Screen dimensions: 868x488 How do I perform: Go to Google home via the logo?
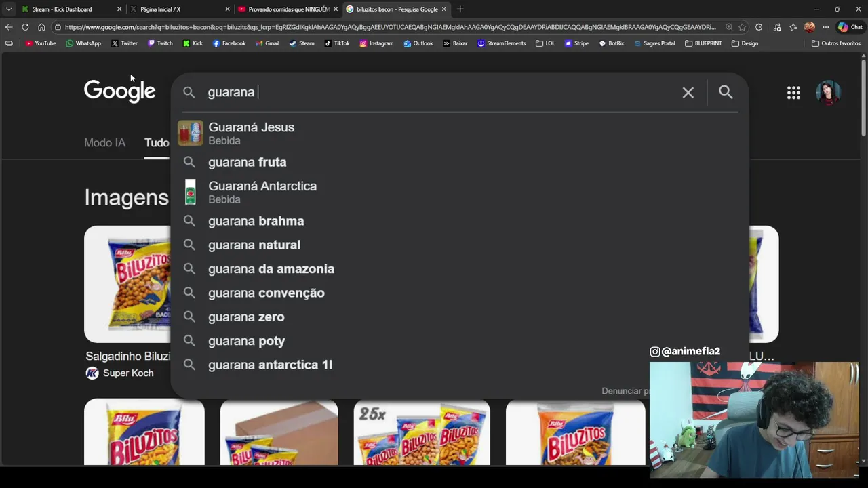pyautogui.click(x=119, y=91)
